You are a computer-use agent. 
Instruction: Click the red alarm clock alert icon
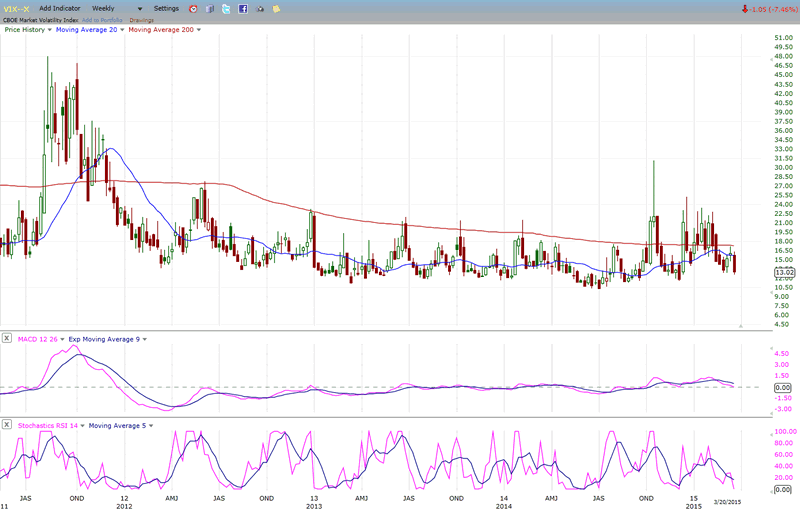(193, 9)
